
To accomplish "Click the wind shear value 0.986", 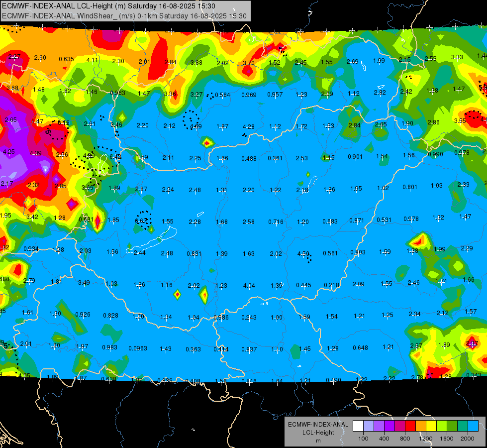I will click(221, 318).
